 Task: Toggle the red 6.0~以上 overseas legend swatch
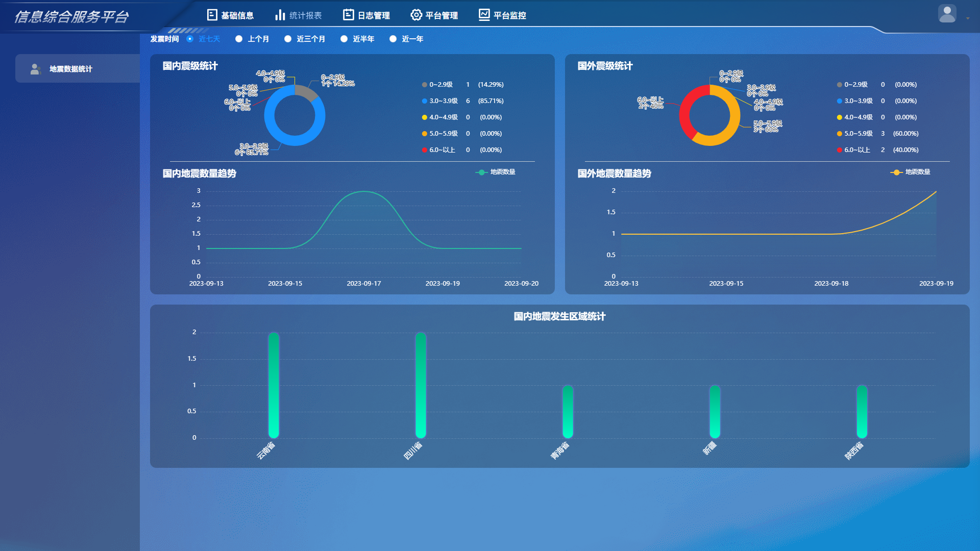(840, 150)
